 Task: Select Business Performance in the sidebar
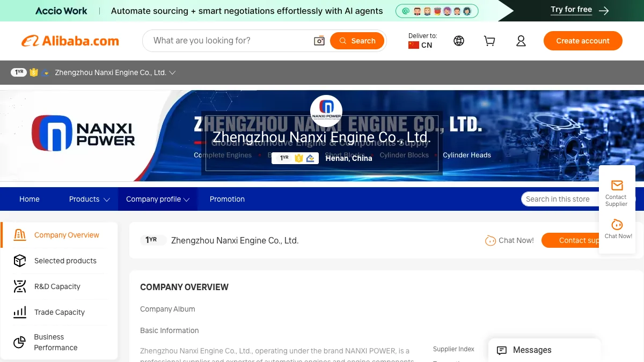click(56, 342)
